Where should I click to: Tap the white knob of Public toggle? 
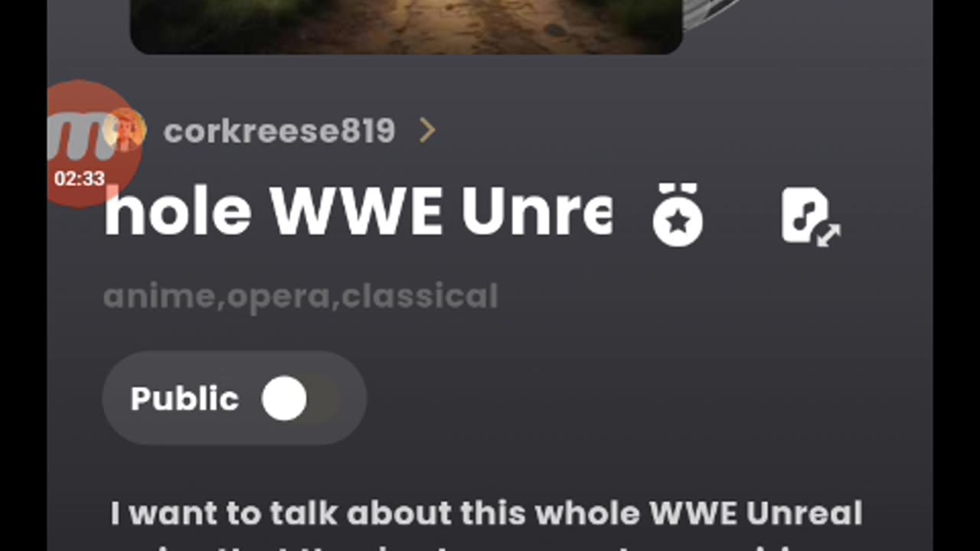pos(284,398)
